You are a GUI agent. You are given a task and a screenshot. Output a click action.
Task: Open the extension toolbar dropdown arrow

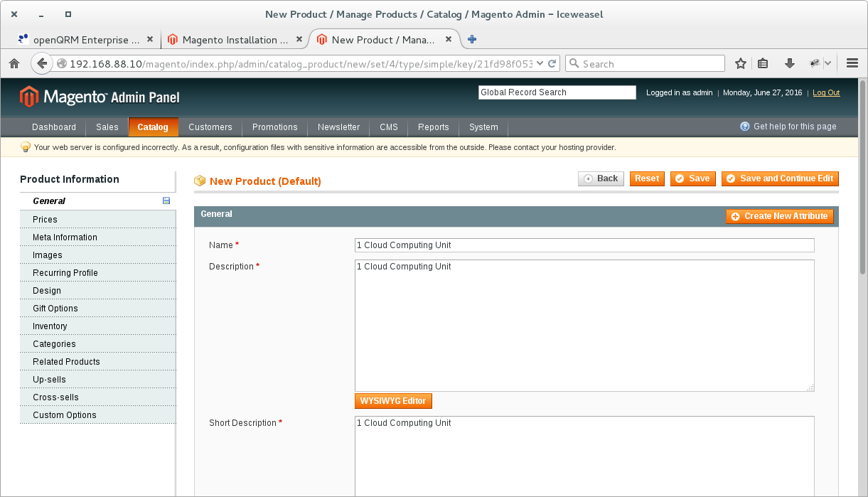[x=828, y=64]
